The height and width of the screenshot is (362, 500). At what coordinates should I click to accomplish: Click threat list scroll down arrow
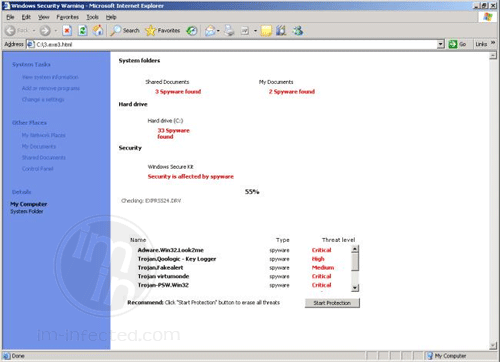tap(355, 288)
